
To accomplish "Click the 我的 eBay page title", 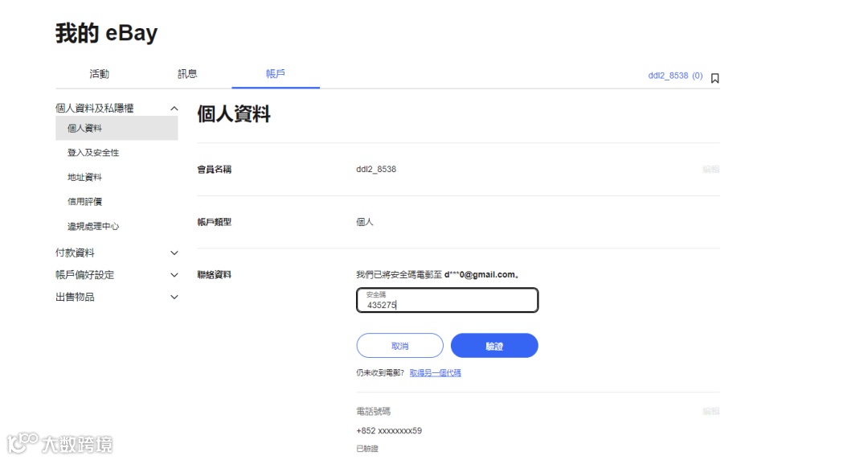I will (x=106, y=33).
